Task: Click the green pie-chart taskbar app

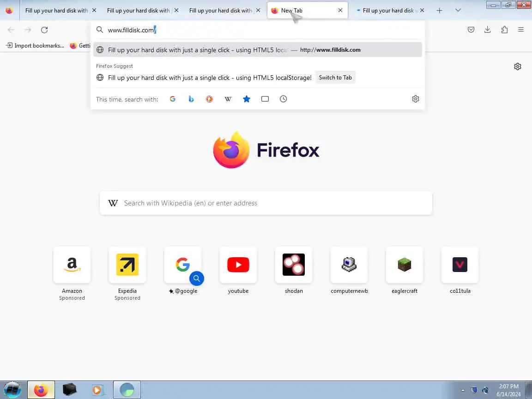Action: click(x=127, y=389)
